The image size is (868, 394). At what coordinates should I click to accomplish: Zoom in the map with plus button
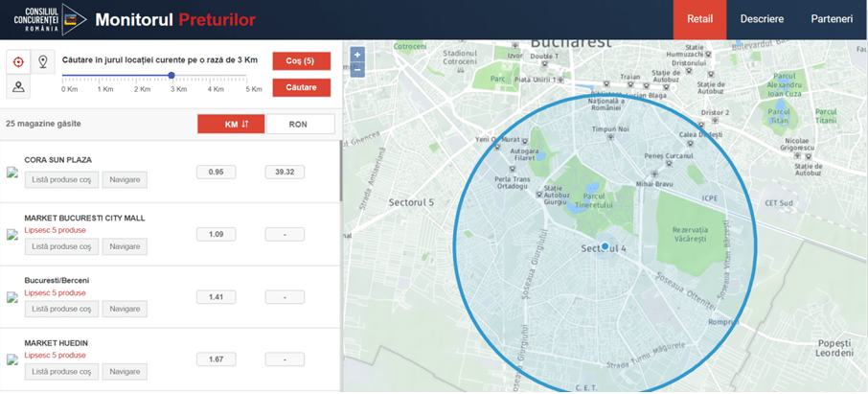(x=357, y=55)
